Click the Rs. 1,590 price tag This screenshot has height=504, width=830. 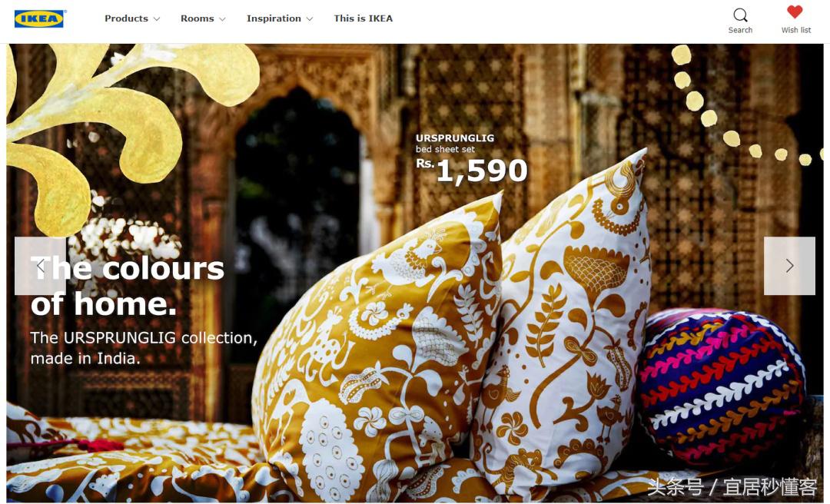(472, 170)
